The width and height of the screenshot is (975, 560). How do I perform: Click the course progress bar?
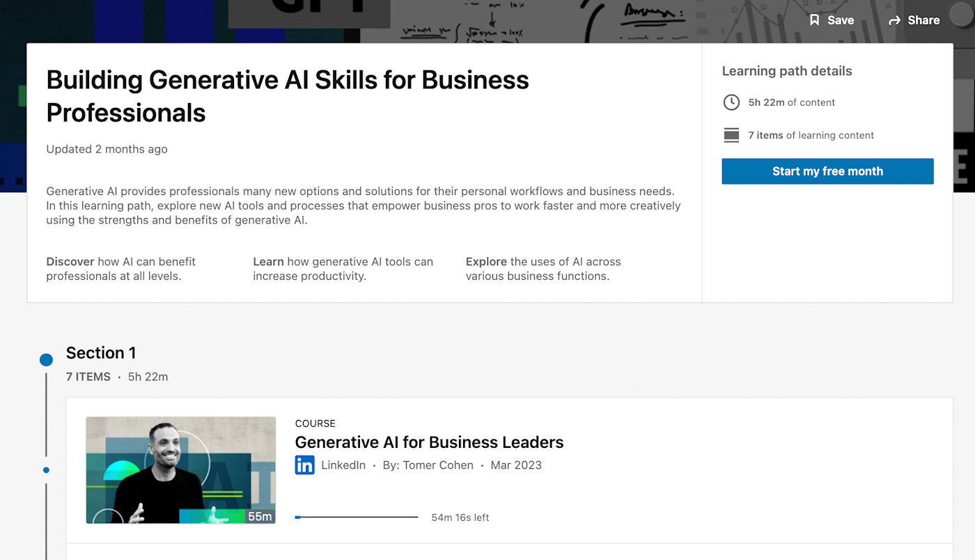click(357, 518)
